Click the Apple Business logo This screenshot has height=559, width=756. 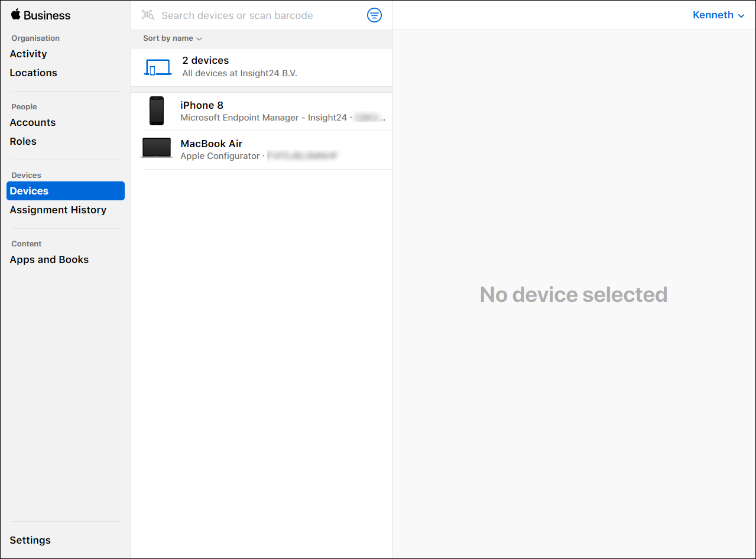pos(41,15)
